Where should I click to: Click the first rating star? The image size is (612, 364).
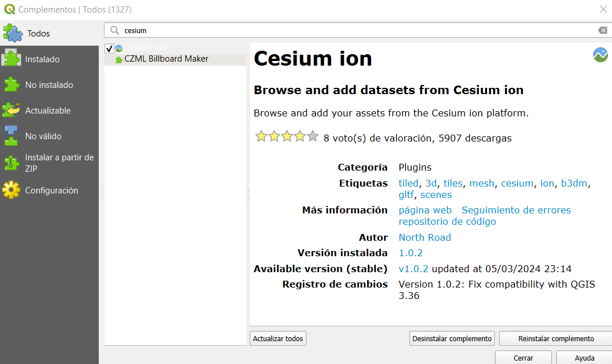261,136
